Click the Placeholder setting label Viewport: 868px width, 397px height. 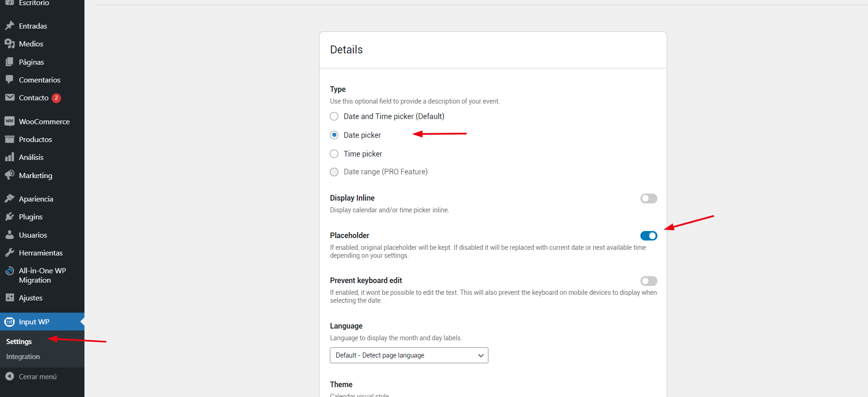pos(350,235)
